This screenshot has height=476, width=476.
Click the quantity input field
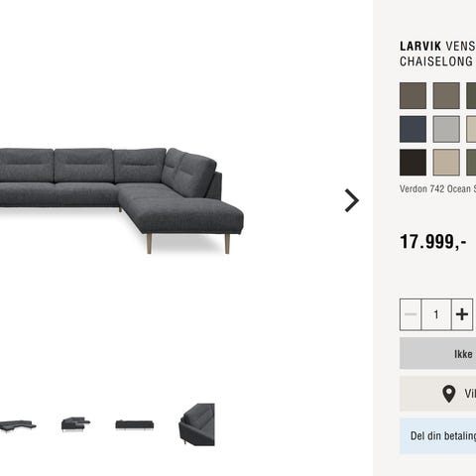[436, 314]
